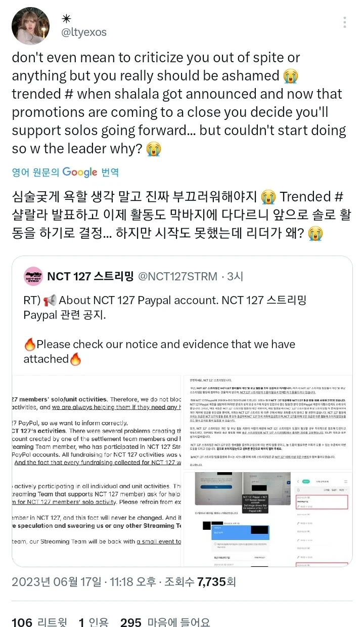
Task: Open the @ltyexos profile avatar
Action: 30,26
